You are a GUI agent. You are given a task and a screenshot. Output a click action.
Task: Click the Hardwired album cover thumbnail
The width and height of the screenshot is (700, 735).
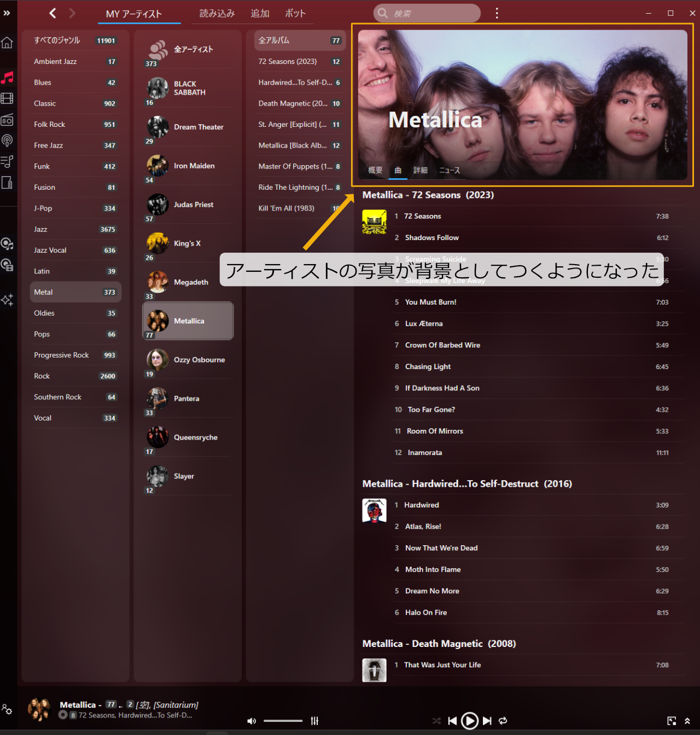(x=375, y=510)
